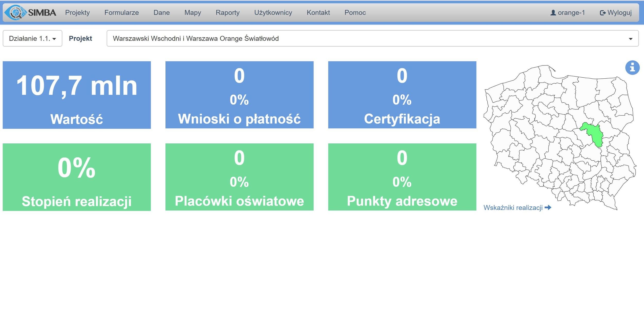Screen dimensions: 644x320
Task: Open the Mapy menu
Action: point(192,13)
